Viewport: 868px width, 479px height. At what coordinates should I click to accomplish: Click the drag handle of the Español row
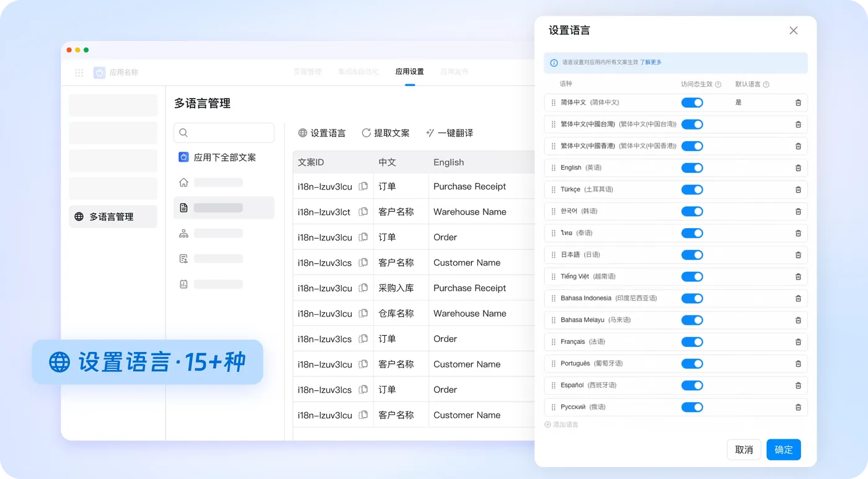pos(554,385)
